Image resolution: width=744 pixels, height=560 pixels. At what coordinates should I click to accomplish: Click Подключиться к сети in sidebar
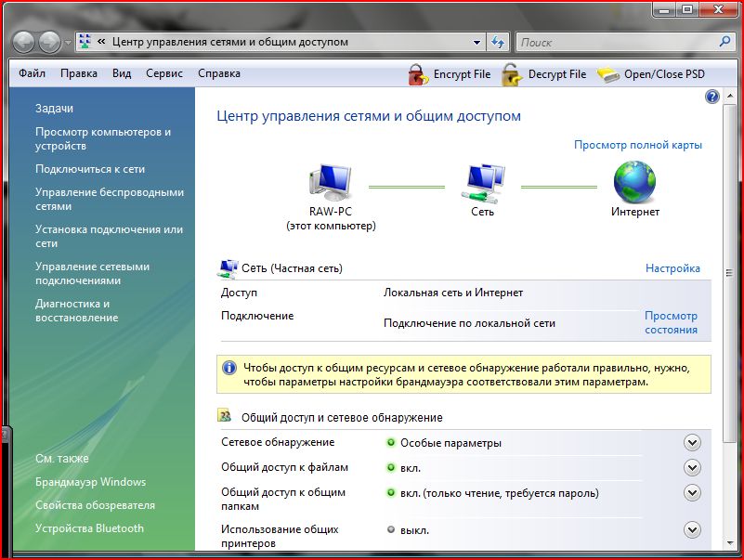90,169
